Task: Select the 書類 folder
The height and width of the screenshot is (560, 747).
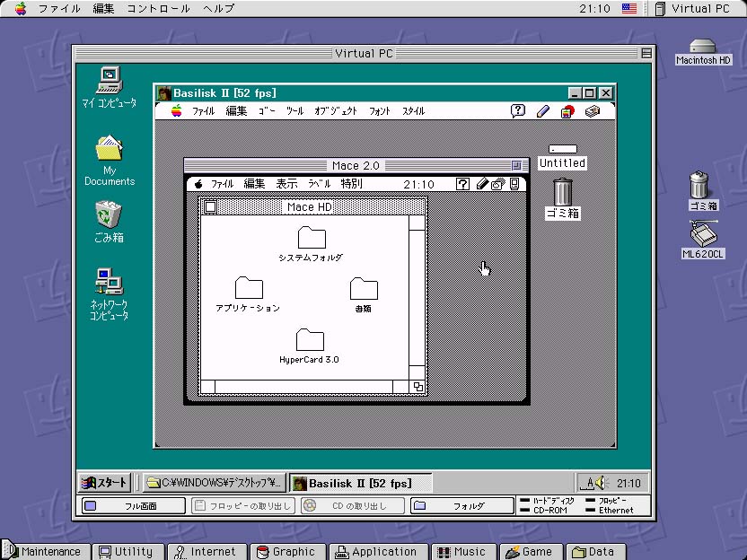Action: pos(364,295)
